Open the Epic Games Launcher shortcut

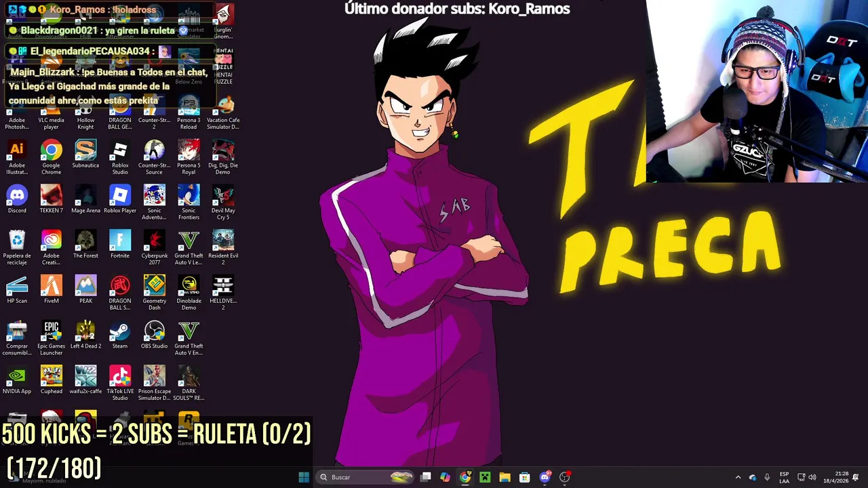pos(51,338)
